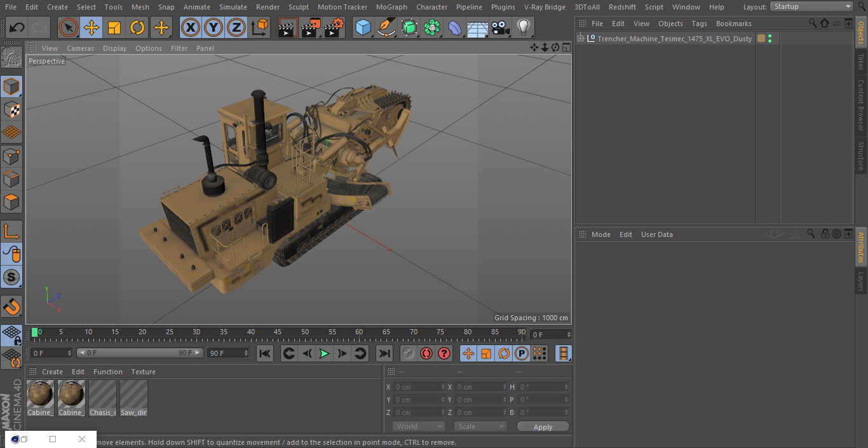Click the timeline preview range slider
The width and height of the screenshot is (868, 448).
(x=140, y=353)
